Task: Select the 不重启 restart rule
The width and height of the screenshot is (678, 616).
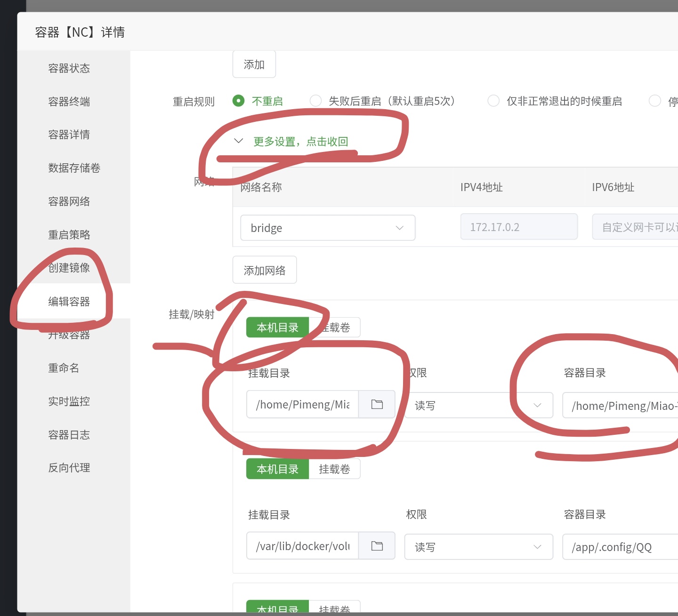Action: [239, 101]
